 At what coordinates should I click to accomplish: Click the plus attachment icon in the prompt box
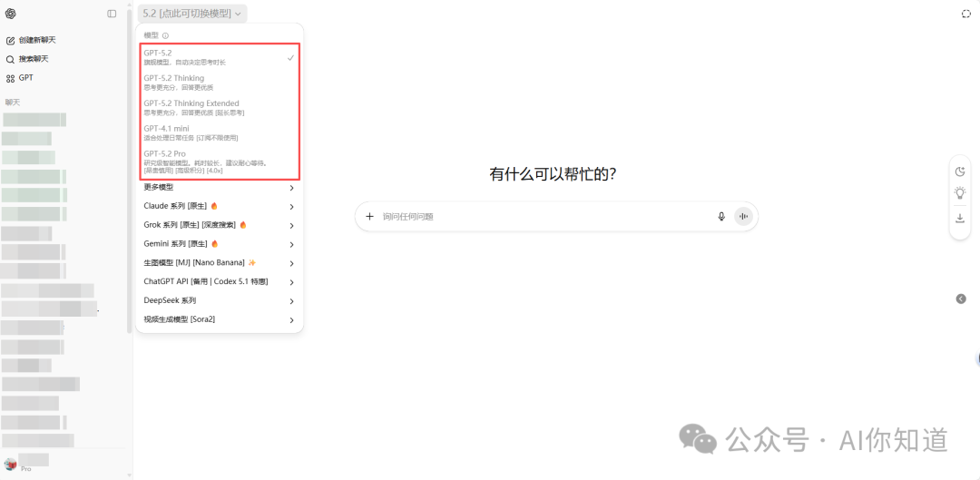[369, 217]
